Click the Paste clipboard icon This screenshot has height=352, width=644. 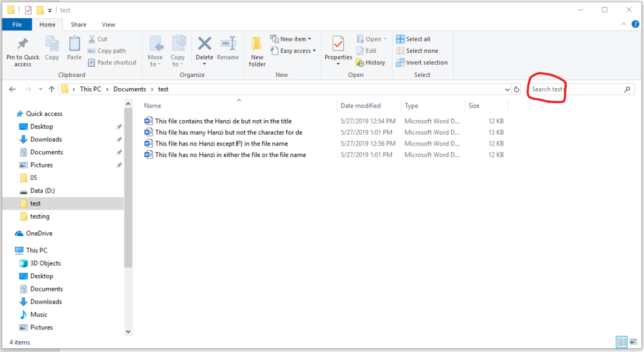point(74,43)
